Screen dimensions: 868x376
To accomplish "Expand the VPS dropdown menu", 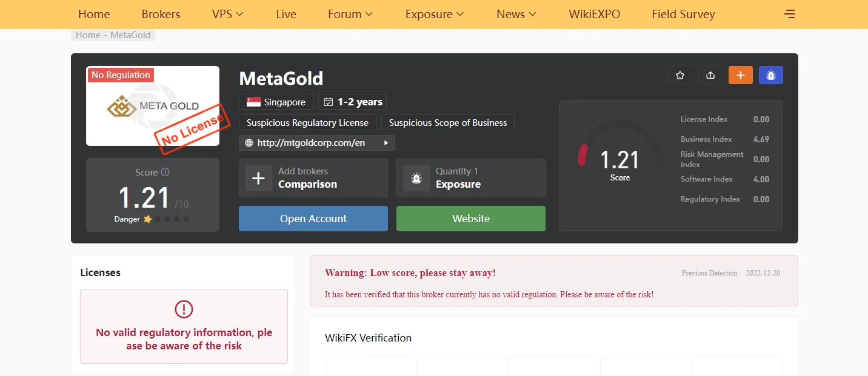I will pos(228,14).
